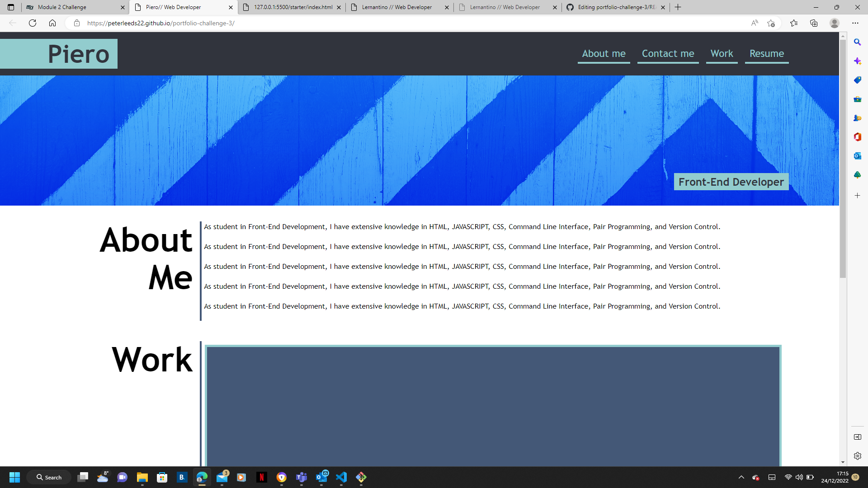Close the Piero// Web Developer tab

[231, 7]
